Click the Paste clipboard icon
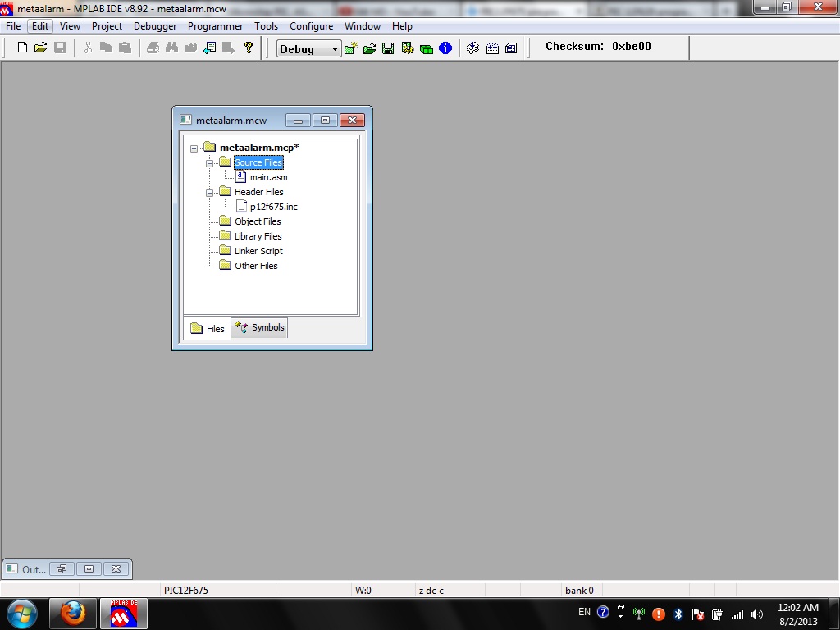 (x=125, y=48)
